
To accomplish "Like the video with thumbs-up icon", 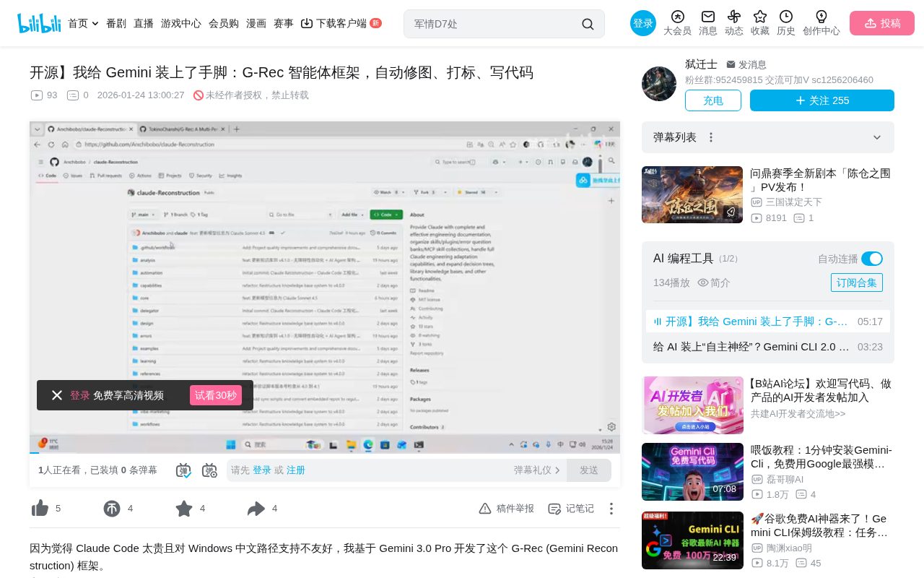I will pos(40,509).
